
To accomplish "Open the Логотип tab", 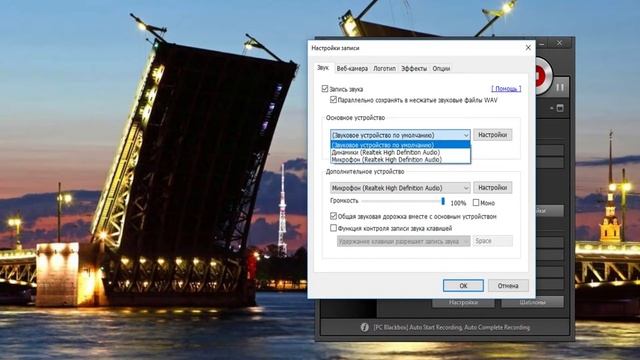I will (x=384, y=69).
